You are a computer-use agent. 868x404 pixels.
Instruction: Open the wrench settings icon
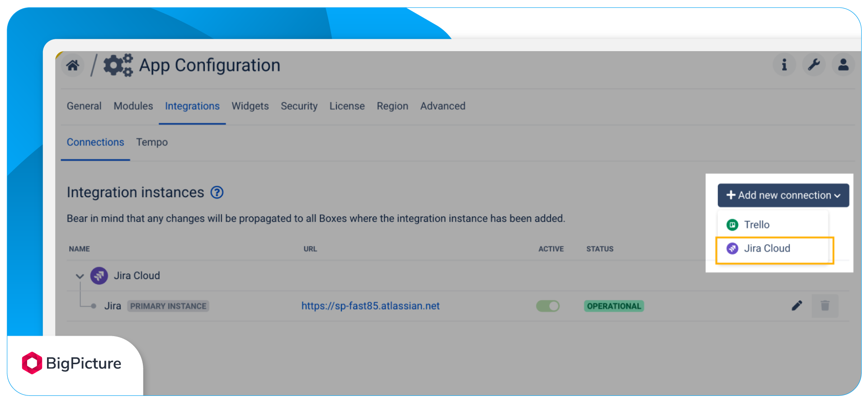[x=814, y=65]
